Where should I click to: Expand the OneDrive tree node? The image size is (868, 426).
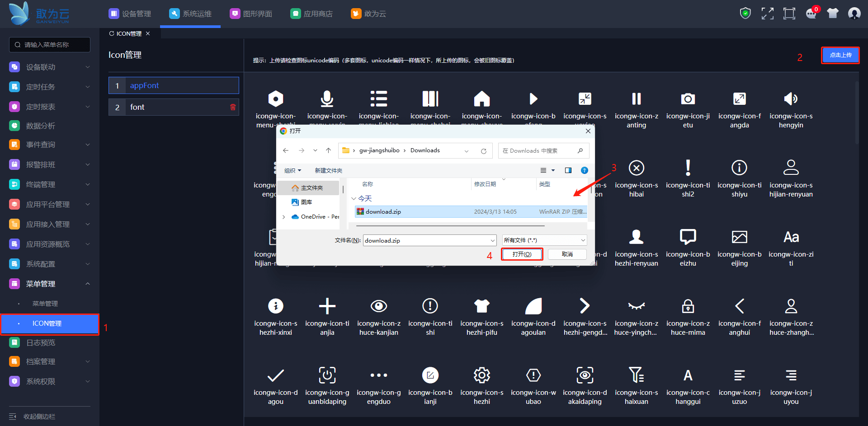[x=283, y=217]
